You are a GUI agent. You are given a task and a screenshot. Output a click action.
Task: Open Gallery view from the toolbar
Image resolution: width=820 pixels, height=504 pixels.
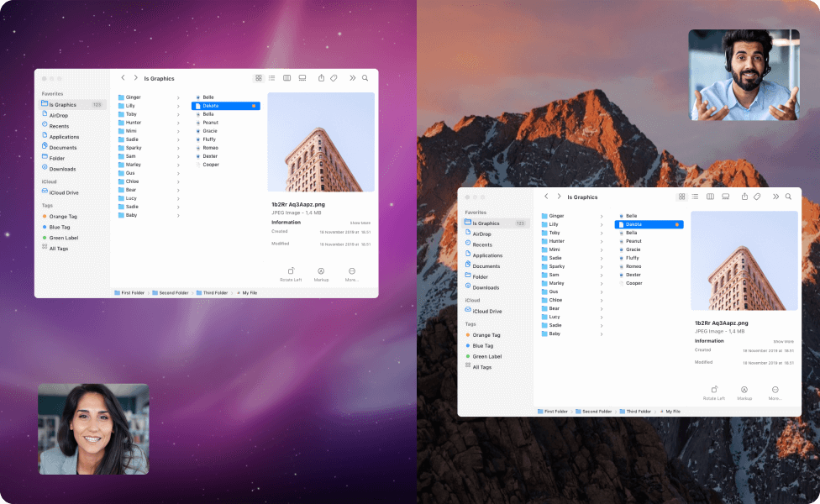click(301, 77)
